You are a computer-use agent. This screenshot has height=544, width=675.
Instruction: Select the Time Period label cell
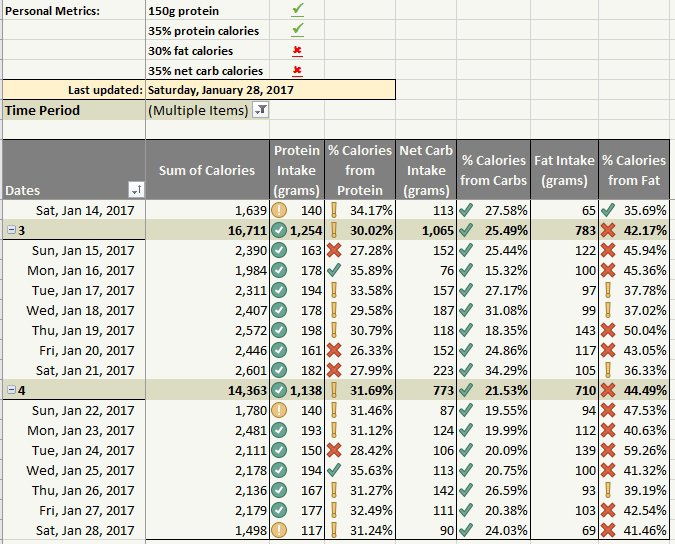click(x=74, y=110)
